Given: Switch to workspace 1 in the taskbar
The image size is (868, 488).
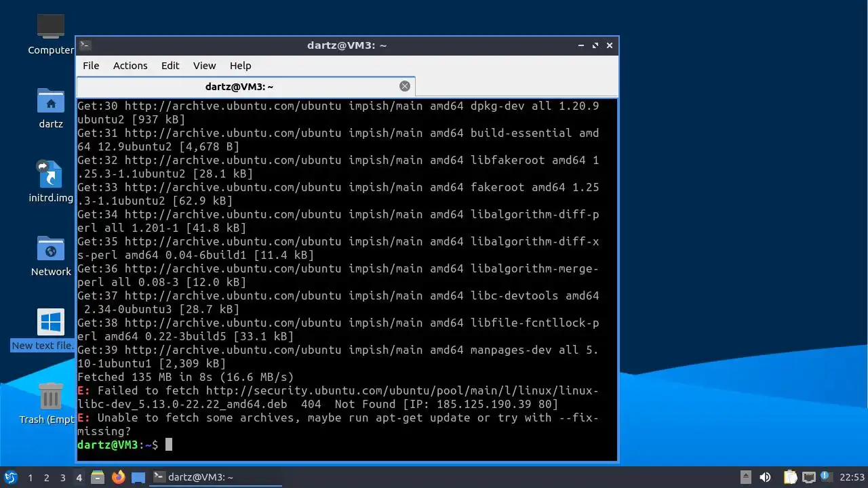Looking at the screenshot, I should [30, 477].
